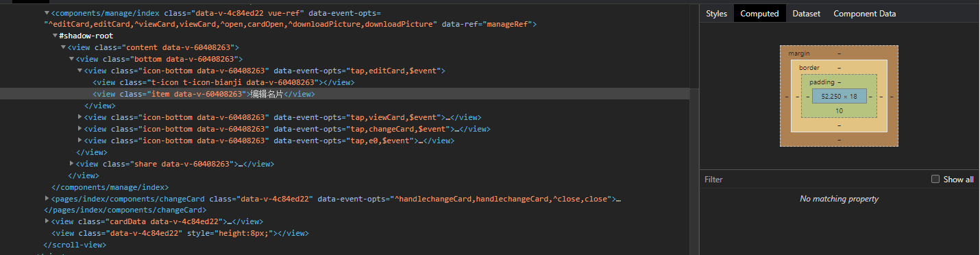The height and width of the screenshot is (255, 980).
Task: Click the padding label in box model
Action: click(x=822, y=82)
